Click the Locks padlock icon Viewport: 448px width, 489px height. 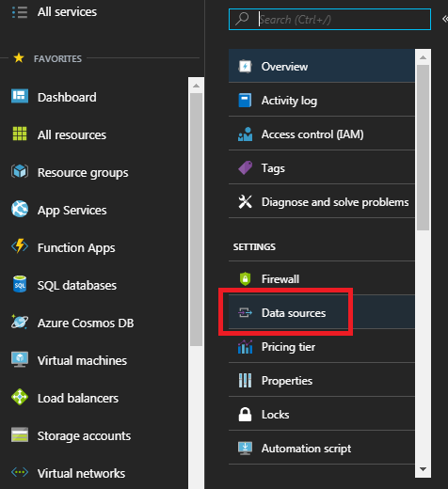pyautogui.click(x=245, y=415)
